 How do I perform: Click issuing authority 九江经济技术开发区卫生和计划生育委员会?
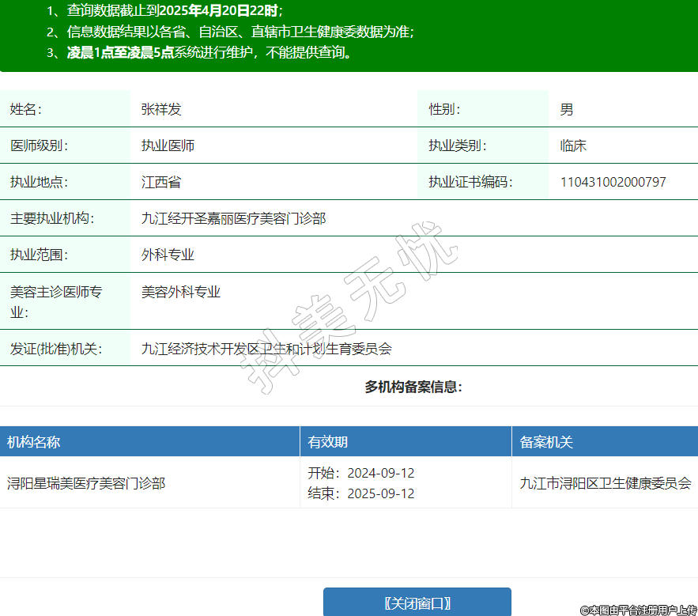tap(266, 348)
